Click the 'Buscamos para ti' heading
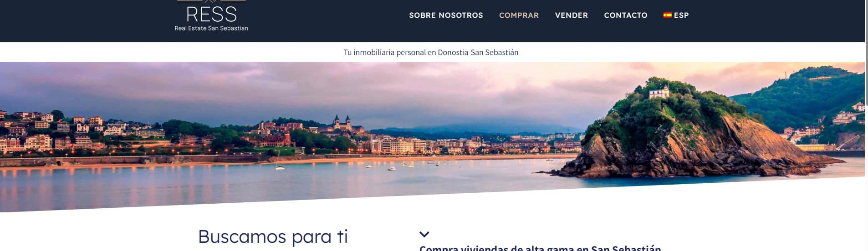 pyautogui.click(x=273, y=236)
